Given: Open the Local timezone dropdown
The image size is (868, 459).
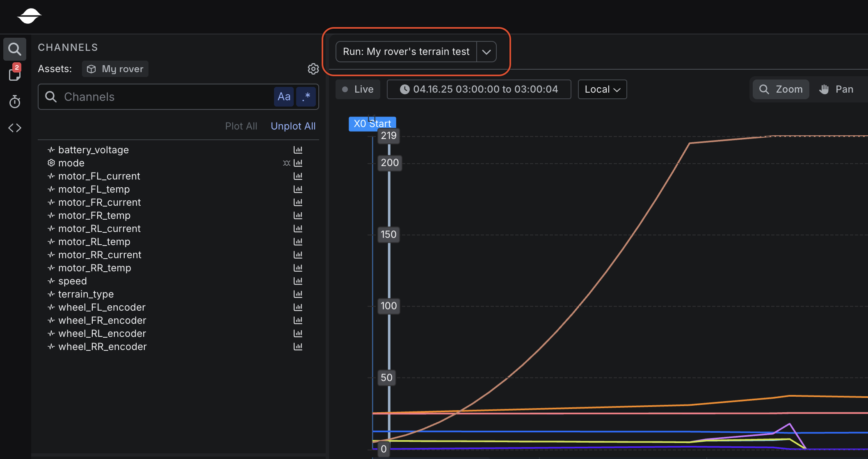Looking at the screenshot, I should click(602, 89).
